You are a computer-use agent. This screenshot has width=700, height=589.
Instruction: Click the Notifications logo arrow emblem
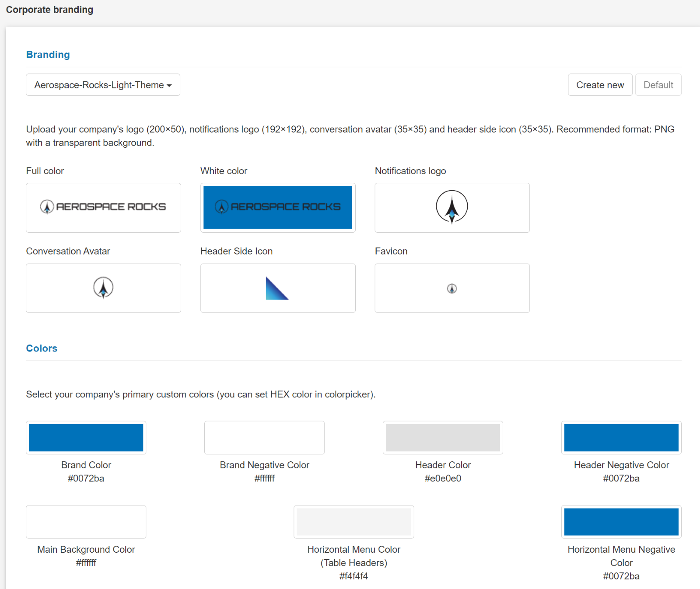tap(451, 207)
